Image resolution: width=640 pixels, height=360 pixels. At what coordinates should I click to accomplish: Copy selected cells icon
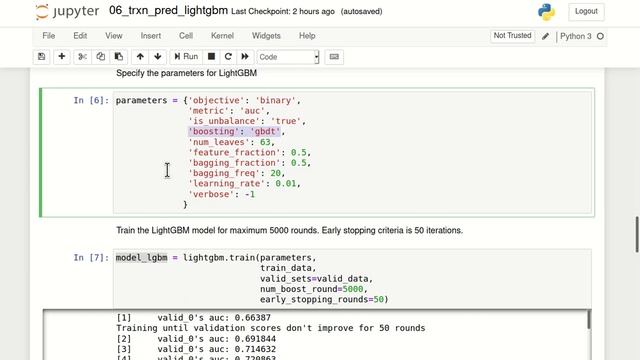tap(100, 57)
